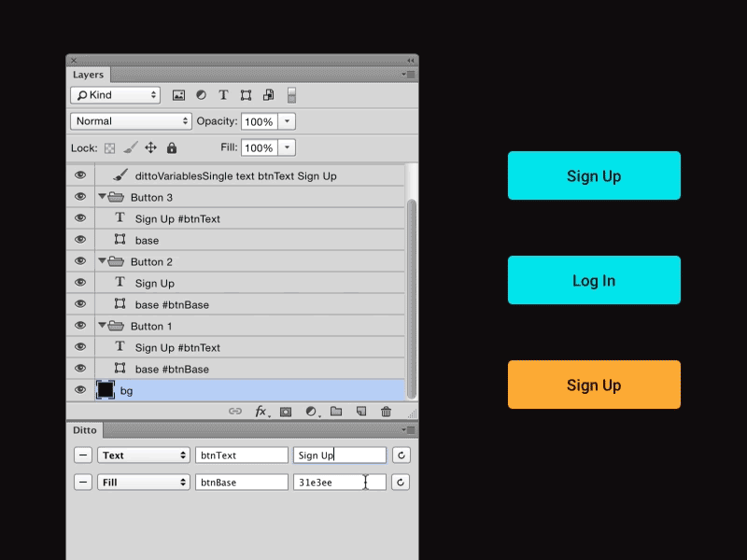Click brush icon on dittoVariablesSingle layer
The height and width of the screenshot is (560, 747).
(x=120, y=175)
